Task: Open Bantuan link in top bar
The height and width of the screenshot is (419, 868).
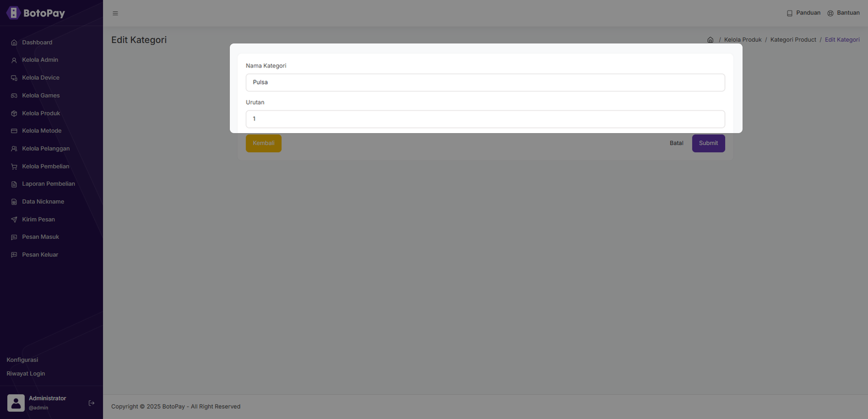Action: [x=848, y=13]
